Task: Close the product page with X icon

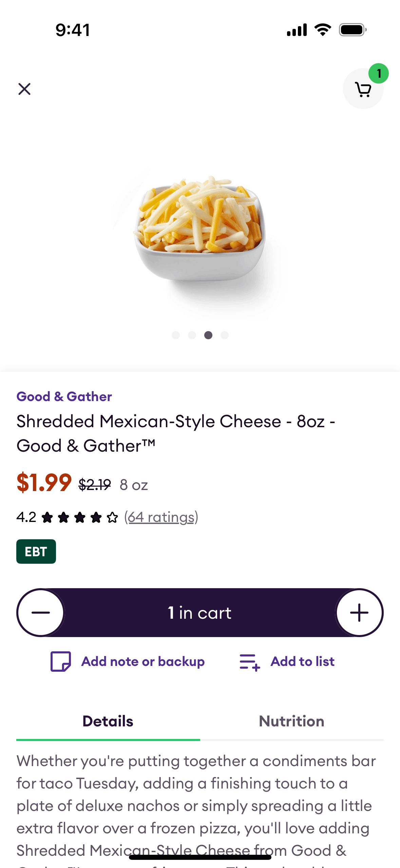Action: [24, 89]
